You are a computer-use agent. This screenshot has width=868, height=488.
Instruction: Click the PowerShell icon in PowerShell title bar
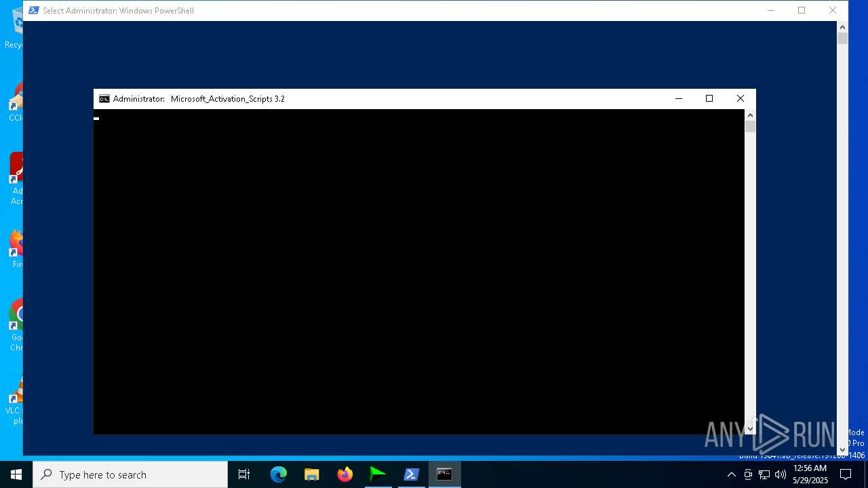[33, 10]
